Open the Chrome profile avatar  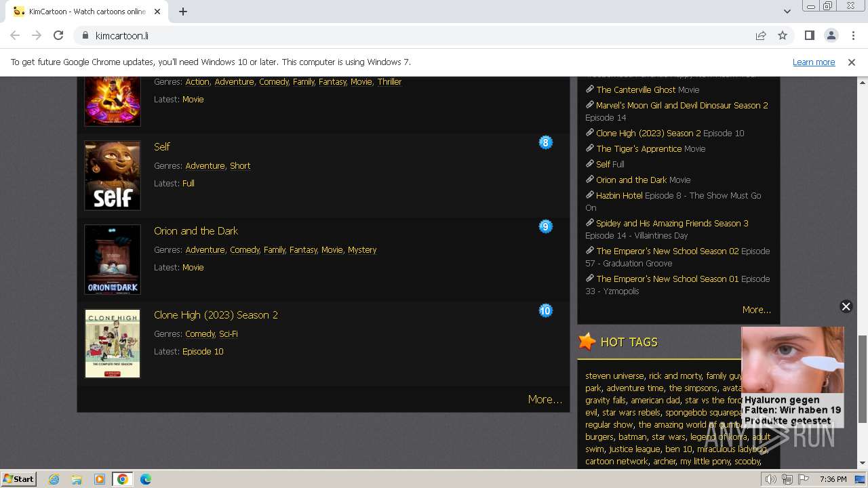(831, 35)
